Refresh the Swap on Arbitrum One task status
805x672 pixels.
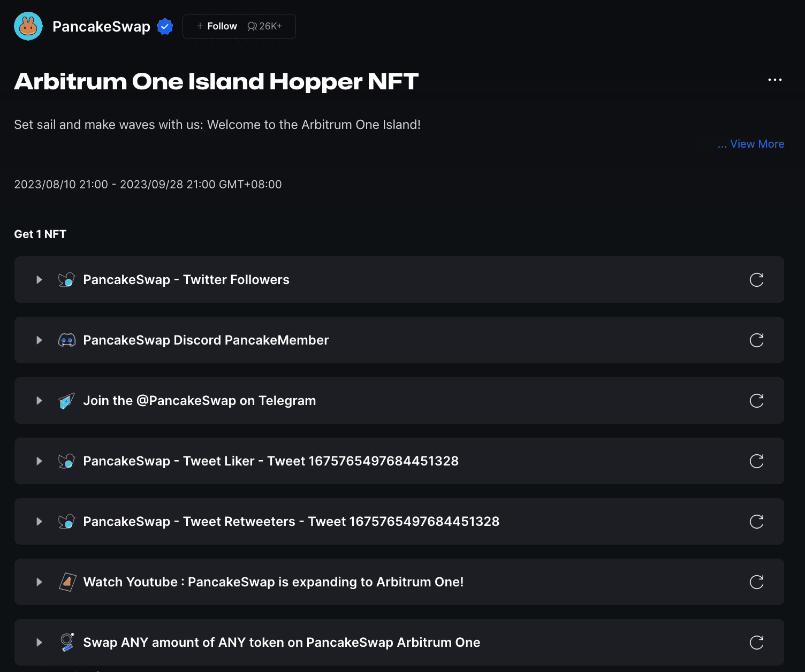click(x=756, y=643)
